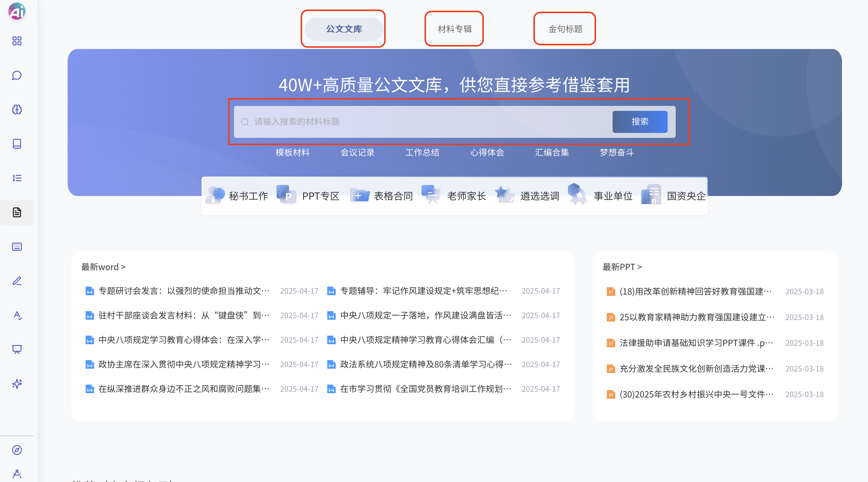868x482 pixels.
Task: Click the pencil edit icon in sidebar
Action: point(17,281)
